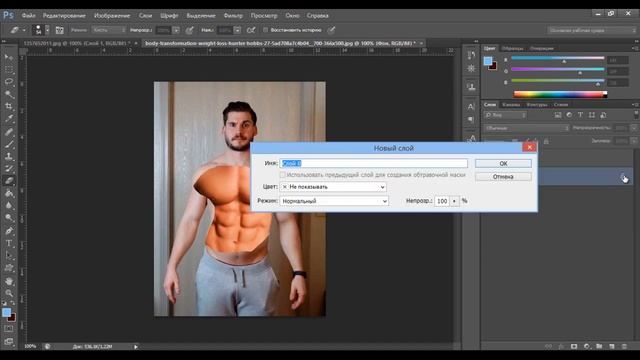Select the Type tool in toolbox

point(9,243)
